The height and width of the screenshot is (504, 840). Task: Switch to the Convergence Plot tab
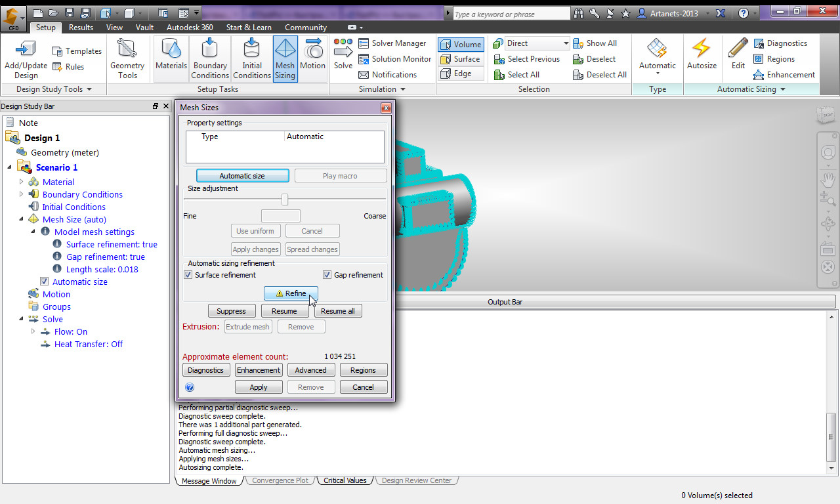(x=280, y=480)
